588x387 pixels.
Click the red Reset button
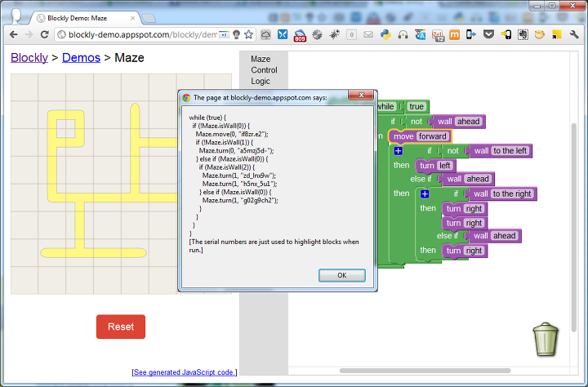point(121,327)
